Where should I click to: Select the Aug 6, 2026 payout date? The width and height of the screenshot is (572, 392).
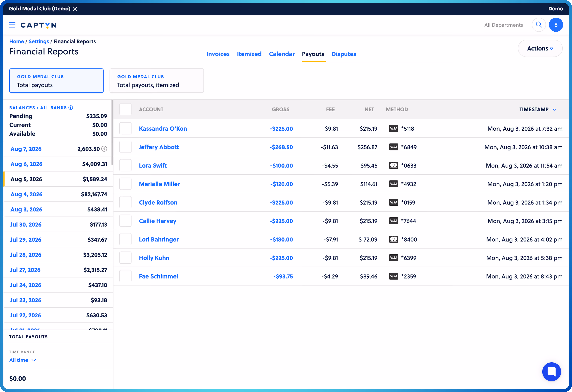click(26, 164)
